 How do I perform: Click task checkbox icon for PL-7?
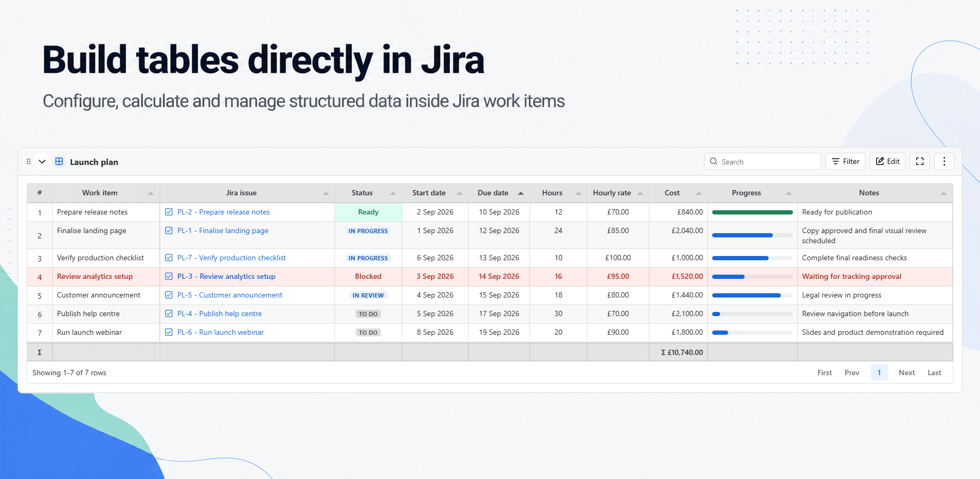169,258
